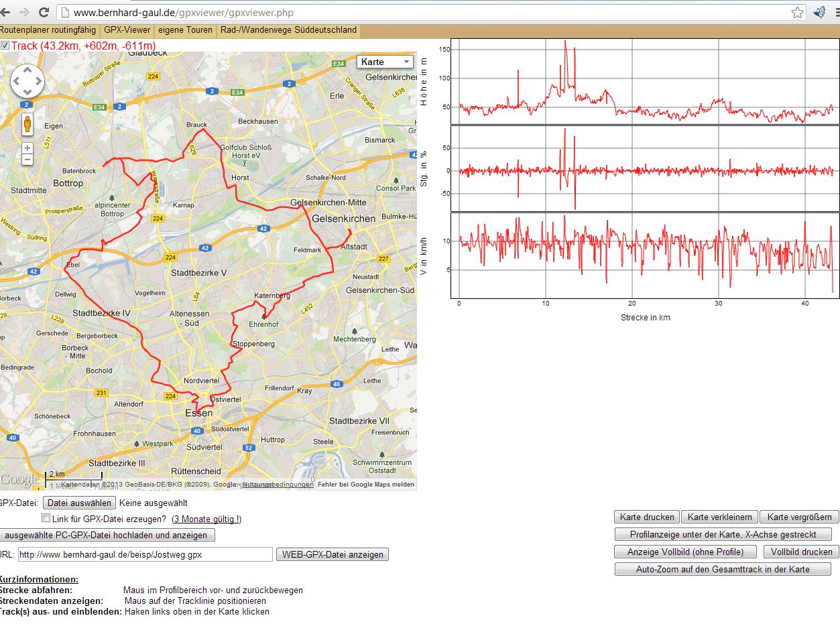Click the 'Batenbrock' label on the map
840x626 pixels.
coord(79,172)
